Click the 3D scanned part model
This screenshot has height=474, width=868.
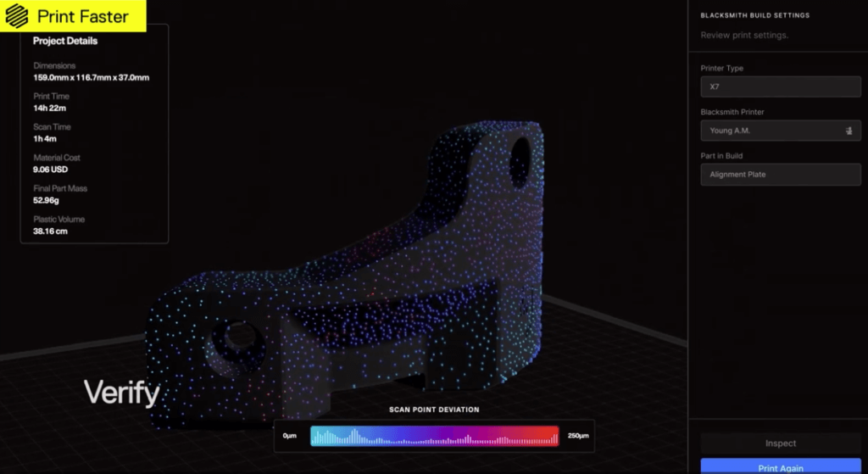tap(344, 274)
